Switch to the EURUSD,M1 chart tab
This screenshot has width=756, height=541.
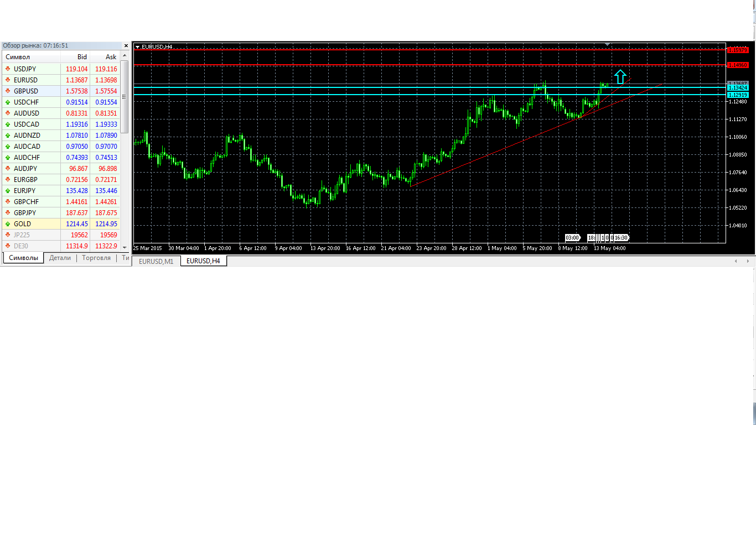click(x=156, y=261)
